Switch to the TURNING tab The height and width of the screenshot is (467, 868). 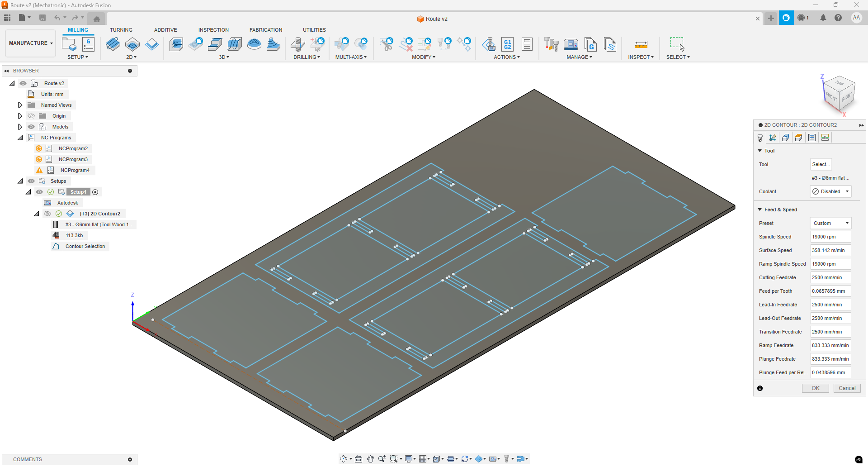(121, 30)
